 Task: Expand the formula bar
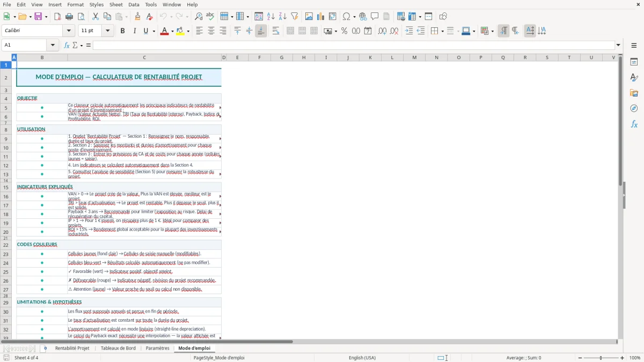click(618, 45)
